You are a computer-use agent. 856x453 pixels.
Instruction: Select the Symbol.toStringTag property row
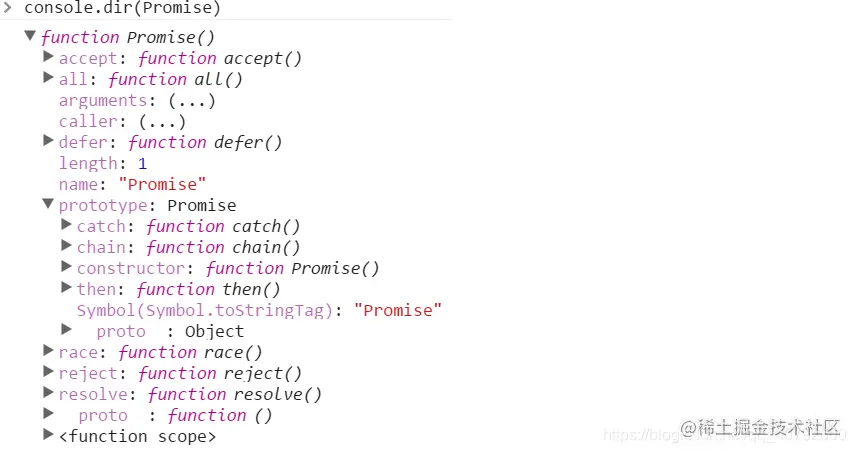(204, 310)
